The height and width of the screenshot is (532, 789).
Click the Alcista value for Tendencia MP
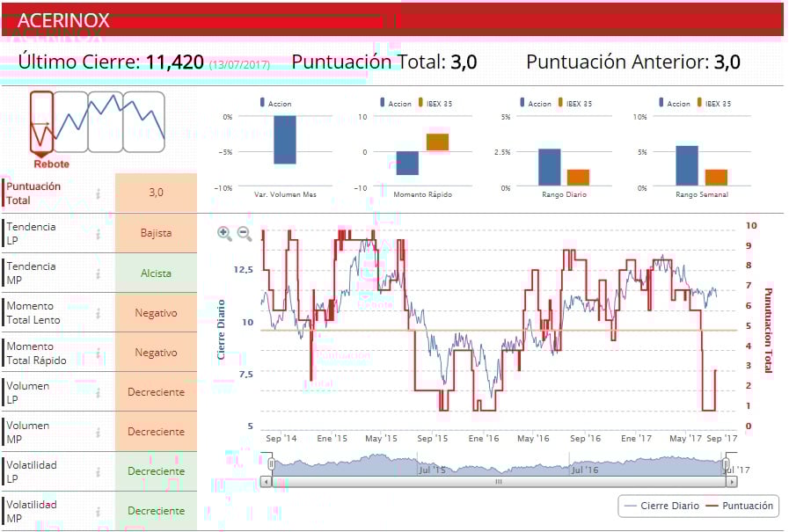pos(156,273)
